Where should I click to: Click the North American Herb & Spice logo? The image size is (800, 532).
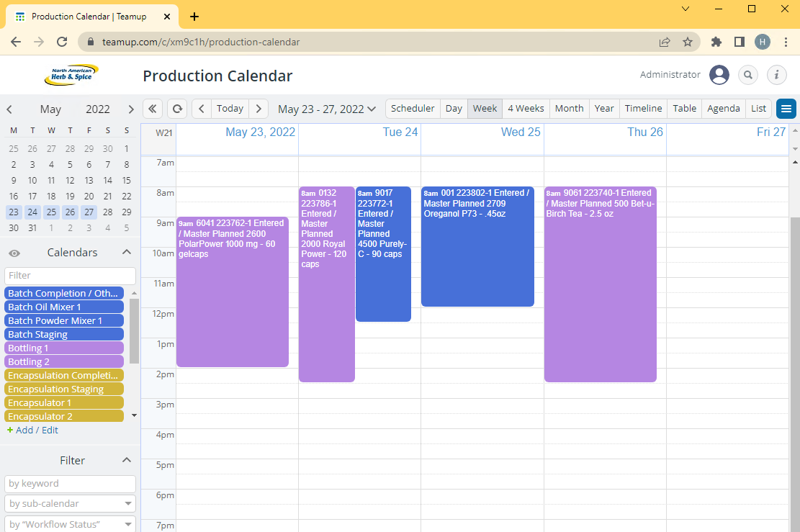[70, 75]
